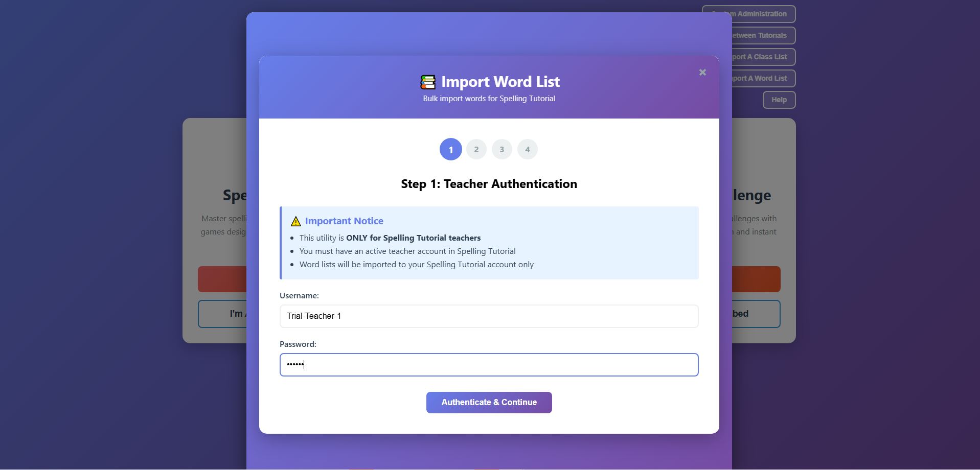This screenshot has height=470, width=980.
Task: Click the red button on the left card
Action: tap(221, 279)
